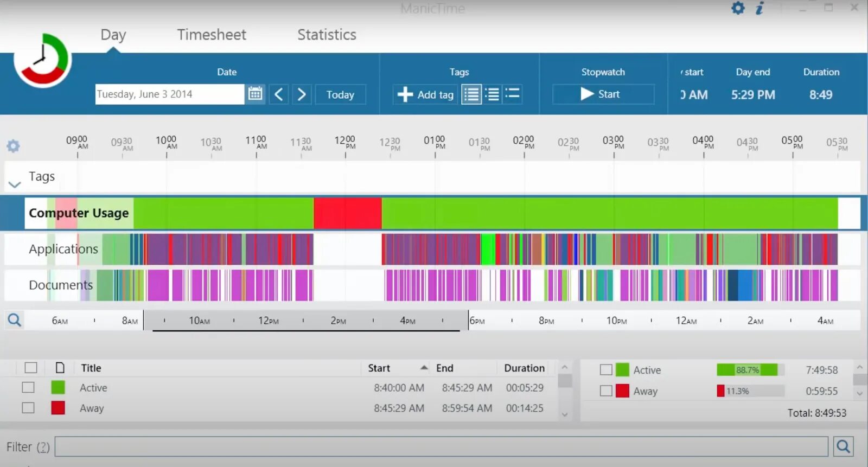868x467 pixels.
Task: Tick the checkbox for the Away 8:45:29 AM row
Action: pyautogui.click(x=28, y=408)
